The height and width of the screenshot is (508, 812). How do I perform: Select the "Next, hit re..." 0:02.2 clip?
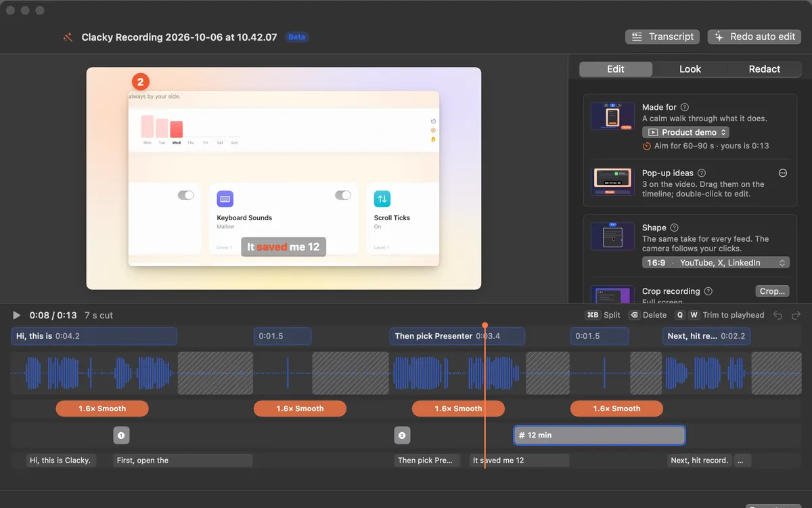pyautogui.click(x=706, y=336)
